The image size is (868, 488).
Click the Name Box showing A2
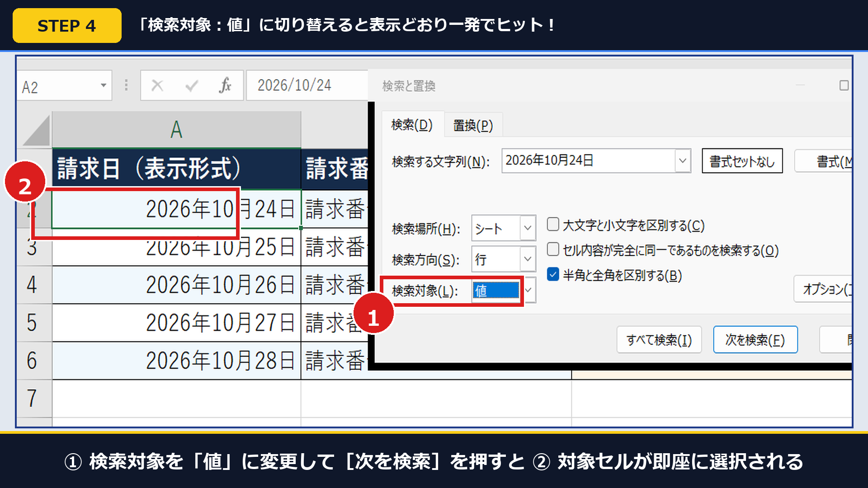coord(65,85)
